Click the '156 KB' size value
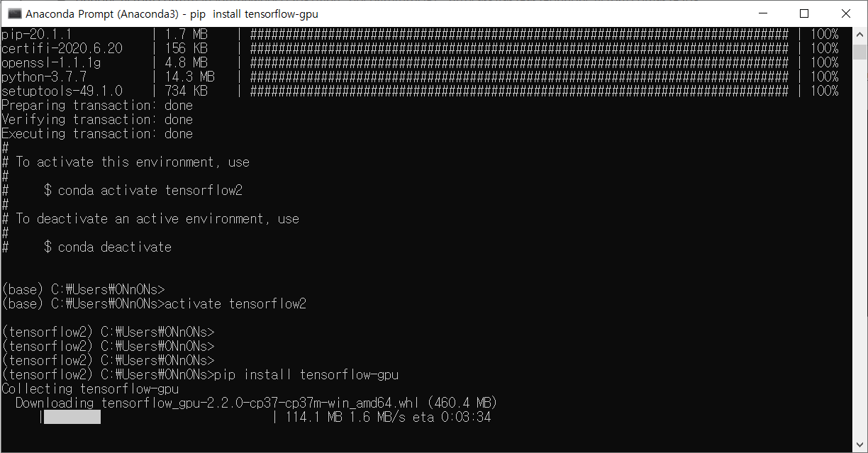868x453 pixels. coord(186,48)
